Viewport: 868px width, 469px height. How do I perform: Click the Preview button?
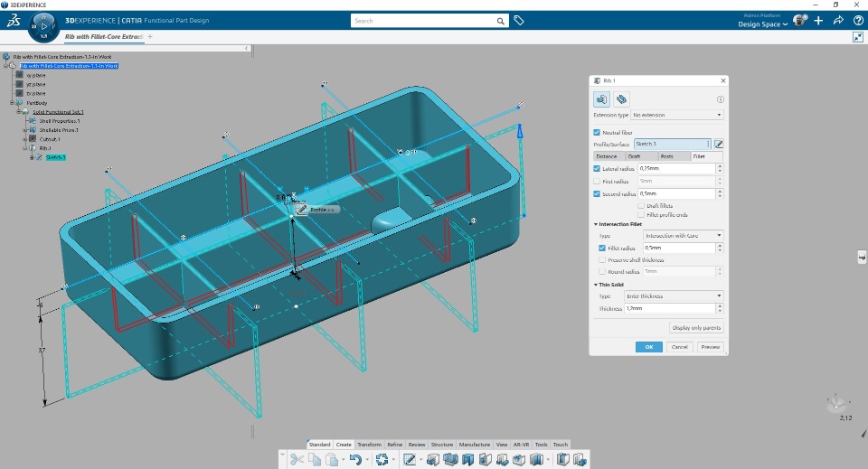coord(711,347)
